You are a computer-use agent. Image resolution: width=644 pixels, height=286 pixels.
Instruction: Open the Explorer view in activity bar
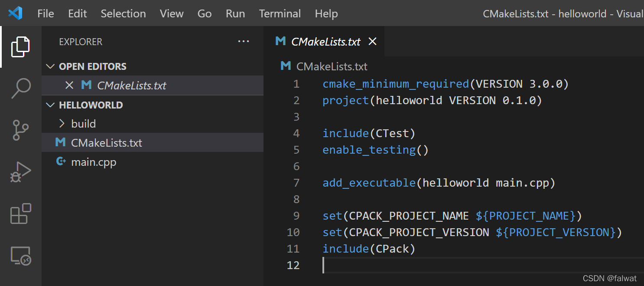click(20, 47)
